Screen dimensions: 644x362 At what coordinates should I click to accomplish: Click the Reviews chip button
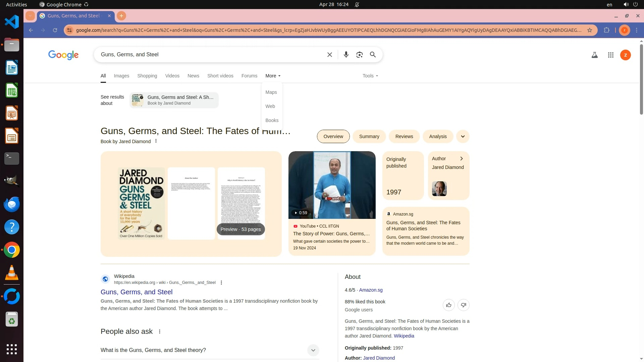404,136
